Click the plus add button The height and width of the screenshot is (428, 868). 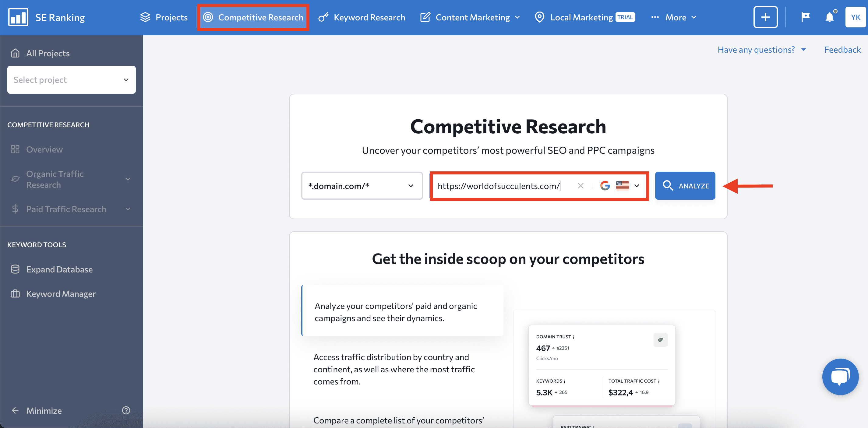[765, 17]
